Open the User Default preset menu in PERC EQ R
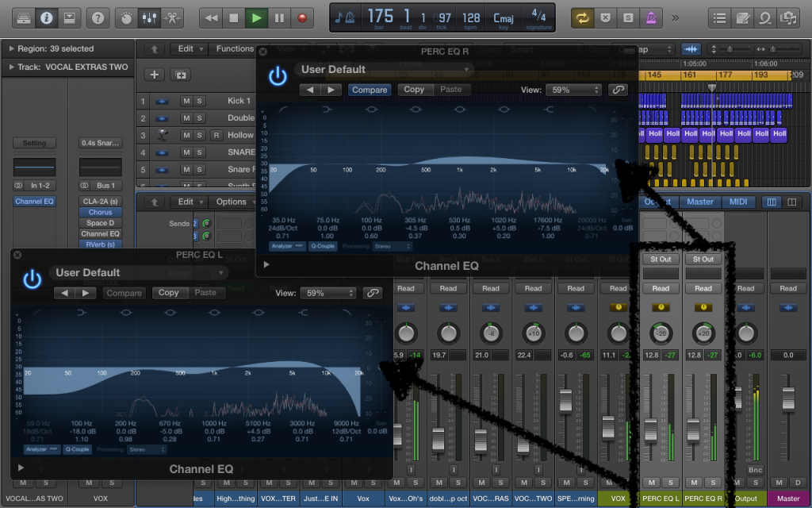812x508 pixels. pos(384,70)
